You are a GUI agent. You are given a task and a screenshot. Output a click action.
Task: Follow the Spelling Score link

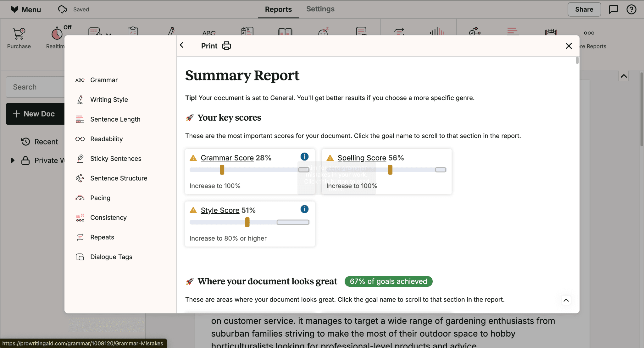coord(362,158)
